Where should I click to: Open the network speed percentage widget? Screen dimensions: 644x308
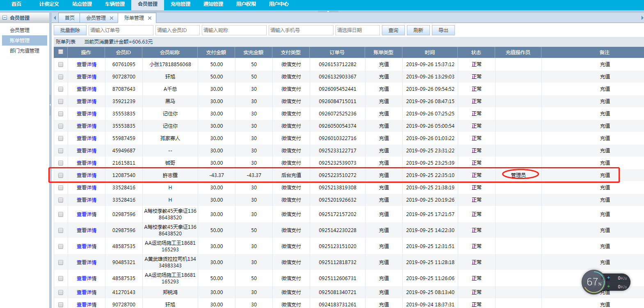(x=594, y=282)
